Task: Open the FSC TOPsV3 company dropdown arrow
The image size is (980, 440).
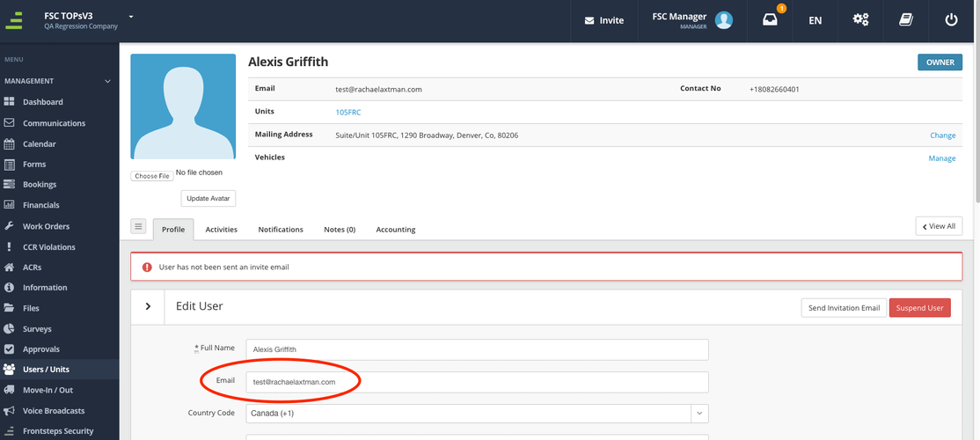Action: [131, 16]
